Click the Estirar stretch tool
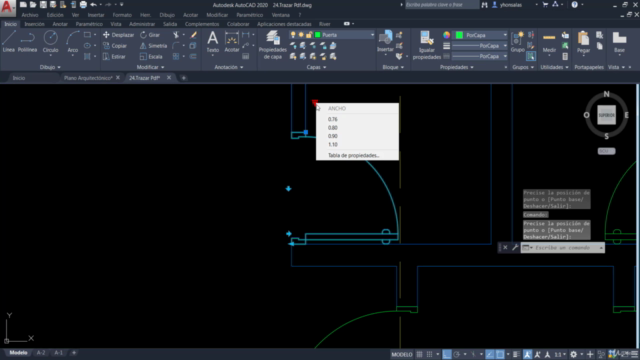Screen dimensions: 640x360 [x=114, y=57]
